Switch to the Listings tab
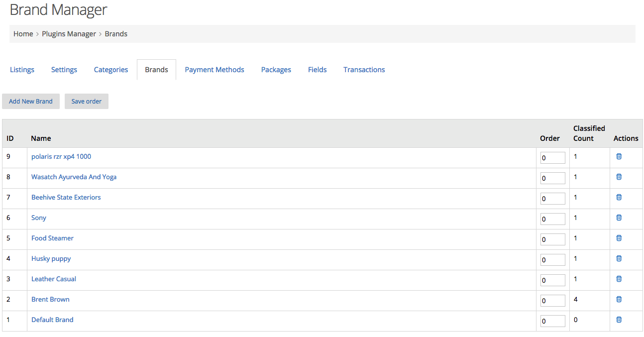 pyautogui.click(x=22, y=70)
